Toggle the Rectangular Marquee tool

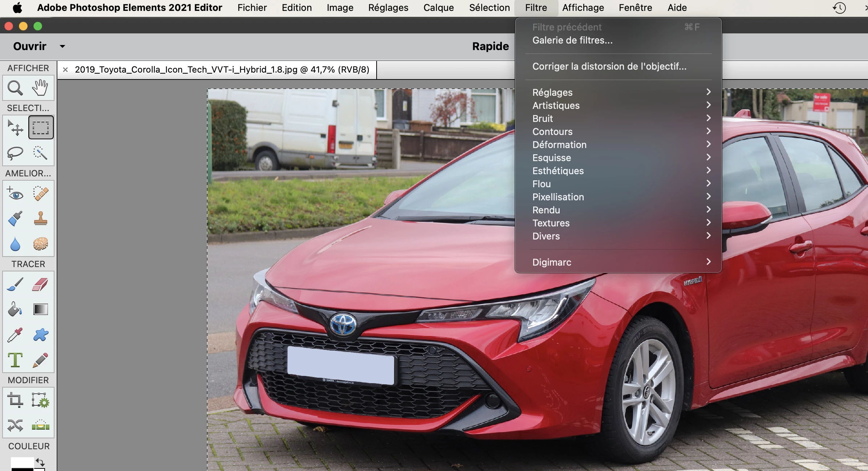pos(40,128)
